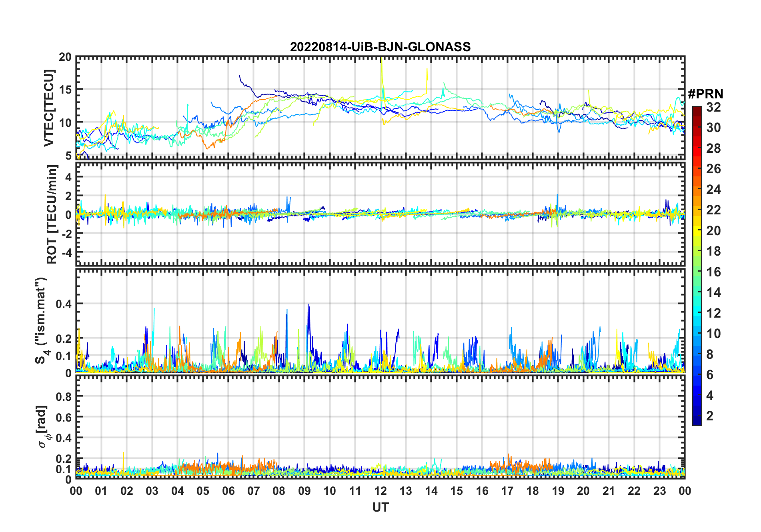The image size is (761, 532).
Task: Click x-axis tick label 12
Action: [380, 491]
